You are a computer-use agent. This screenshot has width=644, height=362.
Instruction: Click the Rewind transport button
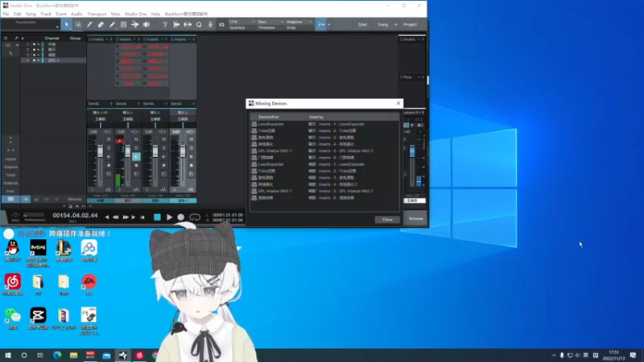point(116,217)
